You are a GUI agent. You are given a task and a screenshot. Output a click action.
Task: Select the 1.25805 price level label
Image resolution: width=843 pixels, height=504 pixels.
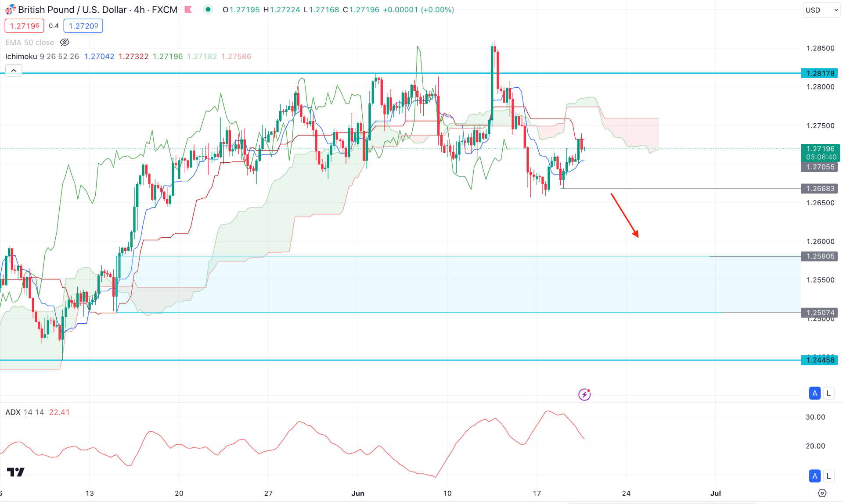point(820,256)
